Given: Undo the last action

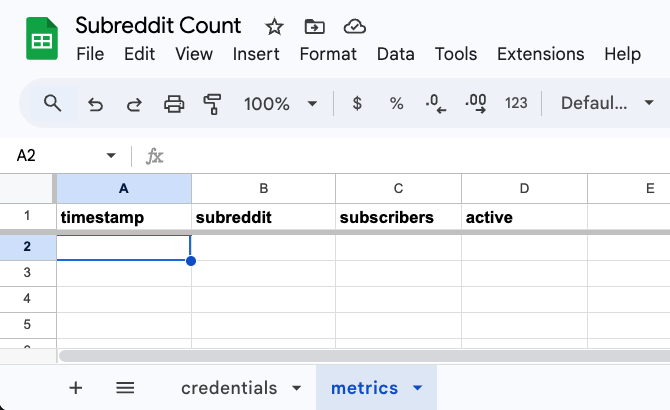Looking at the screenshot, I should pyautogui.click(x=96, y=103).
